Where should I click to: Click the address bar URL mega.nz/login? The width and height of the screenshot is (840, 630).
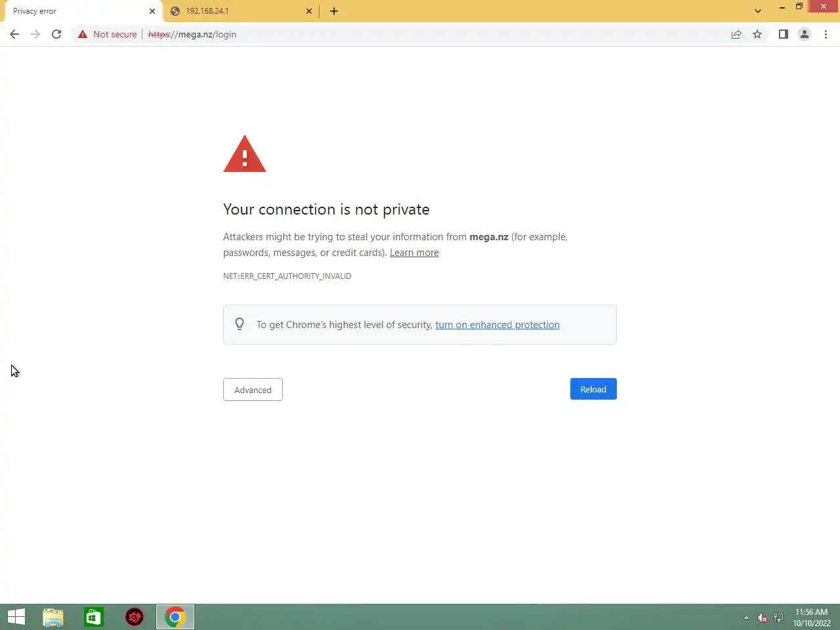192,34
